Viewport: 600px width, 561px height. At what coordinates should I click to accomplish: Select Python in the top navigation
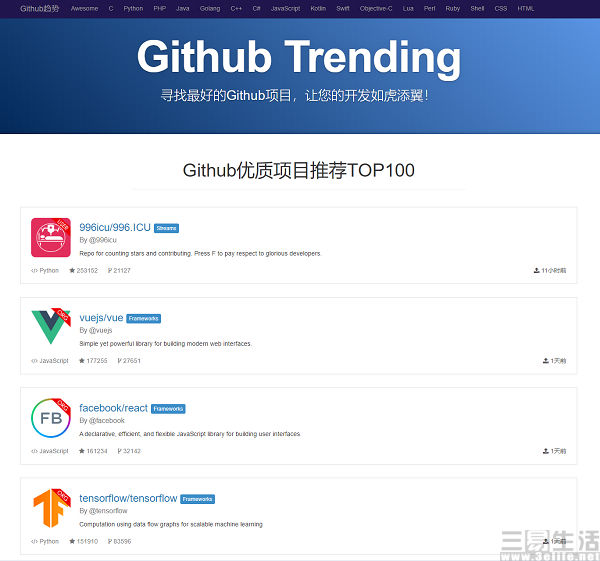133,8
